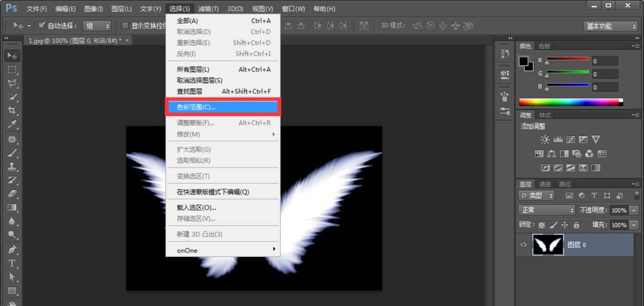Click the Brightness/Contrast adjustment icon
Screen dimensions: 644x306
(x=545, y=139)
